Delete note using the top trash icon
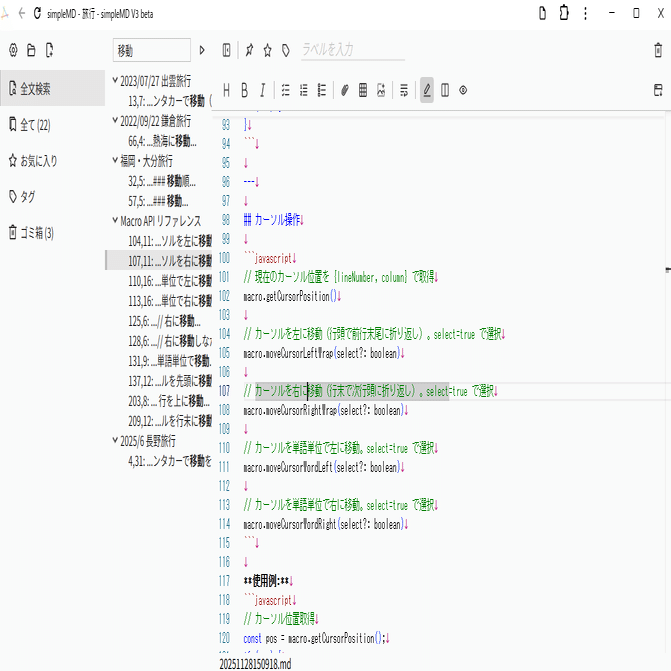This screenshot has height=671, width=671. point(658,50)
